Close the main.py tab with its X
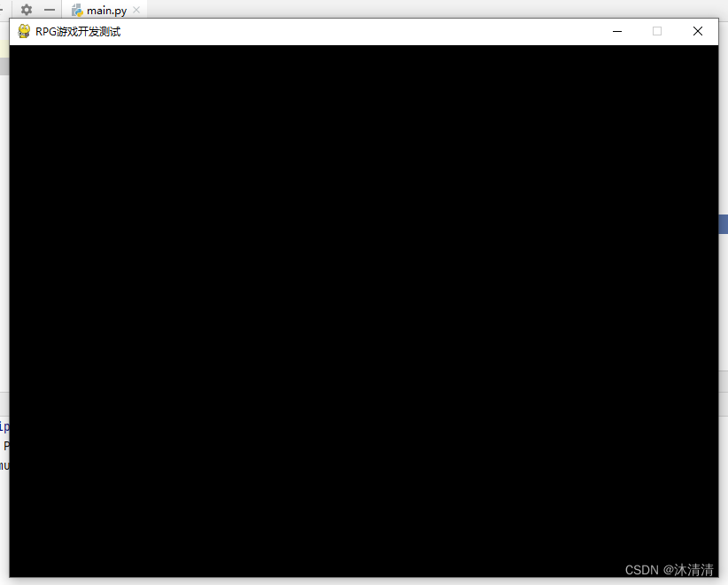728x585 pixels. pos(136,10)
